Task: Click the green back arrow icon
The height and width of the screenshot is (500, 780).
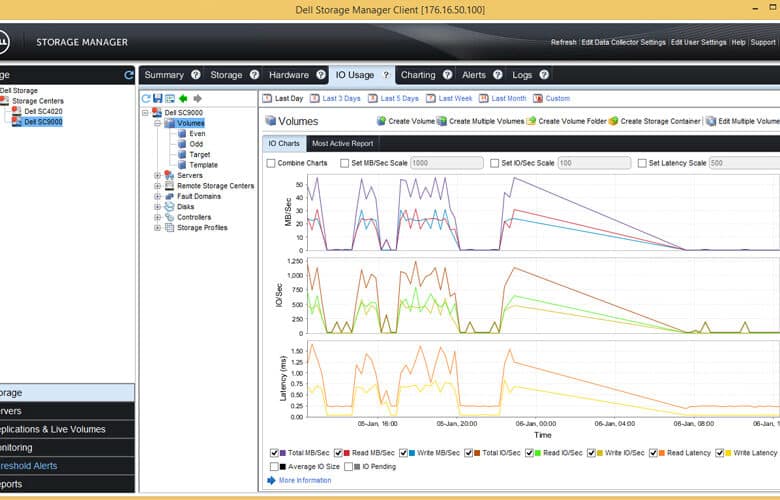Action: [183, 99]
